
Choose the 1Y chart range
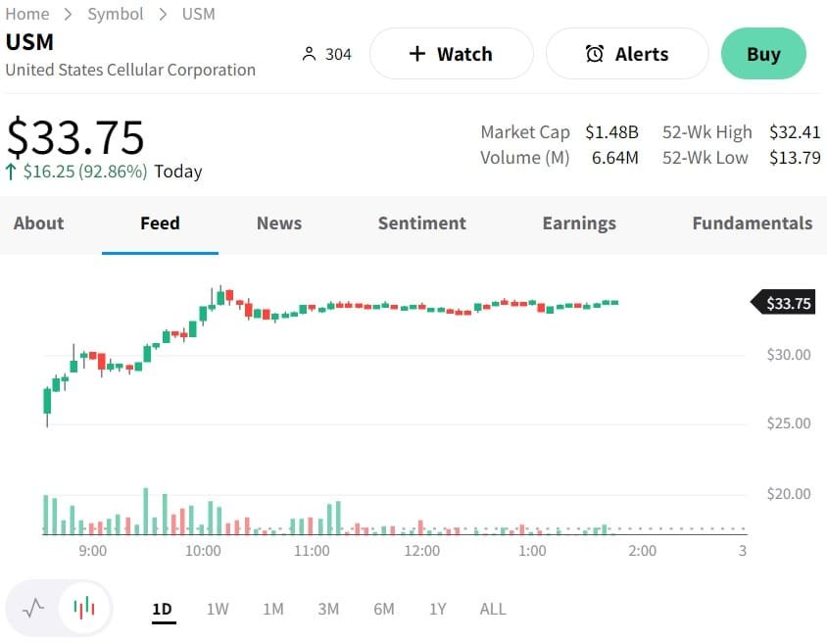[437, 609]
